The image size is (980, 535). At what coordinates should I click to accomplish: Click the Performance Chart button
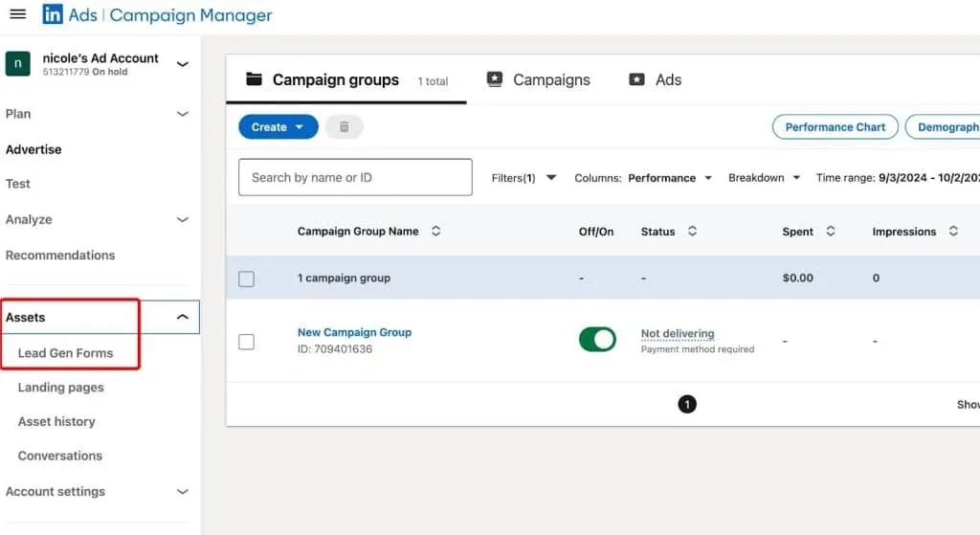835,127
